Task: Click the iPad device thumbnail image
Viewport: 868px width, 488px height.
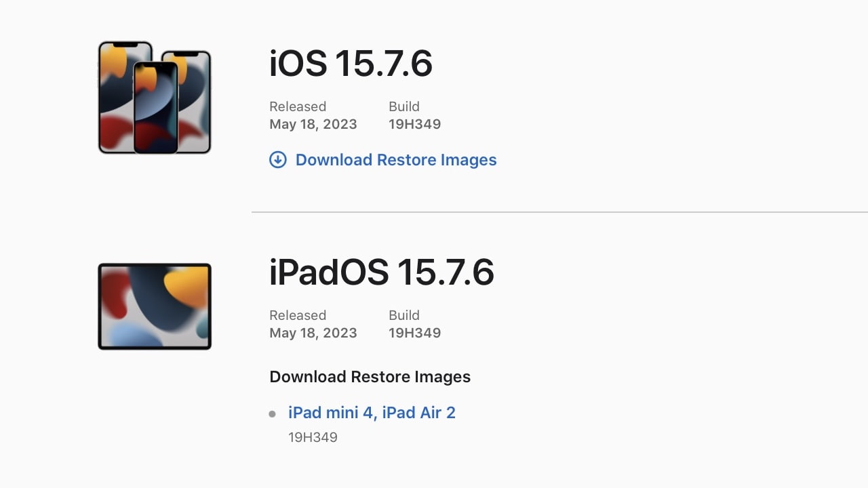Action: tap(155, 306)
